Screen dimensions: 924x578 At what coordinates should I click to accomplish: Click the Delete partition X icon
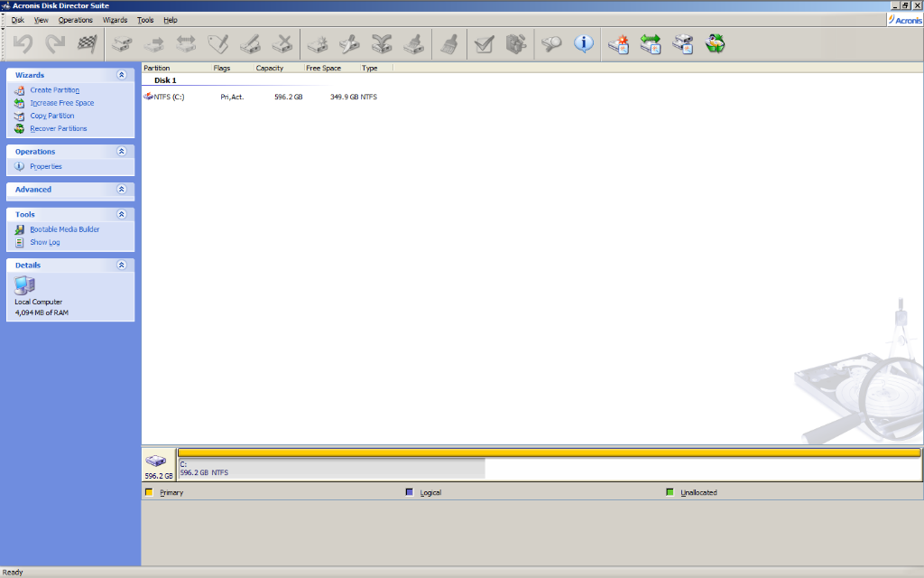click(282, 44)
